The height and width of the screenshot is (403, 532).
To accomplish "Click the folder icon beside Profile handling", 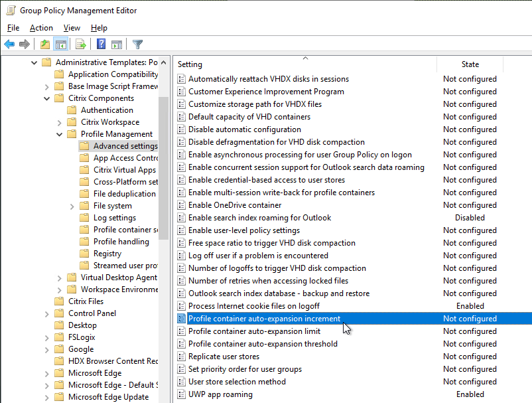I will click(84, 242).
